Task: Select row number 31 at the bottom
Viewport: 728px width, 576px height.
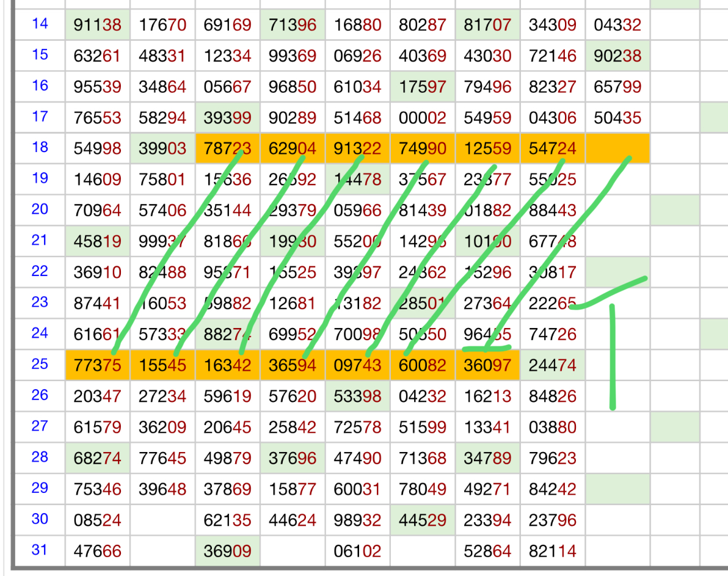Action: [40, 550]
